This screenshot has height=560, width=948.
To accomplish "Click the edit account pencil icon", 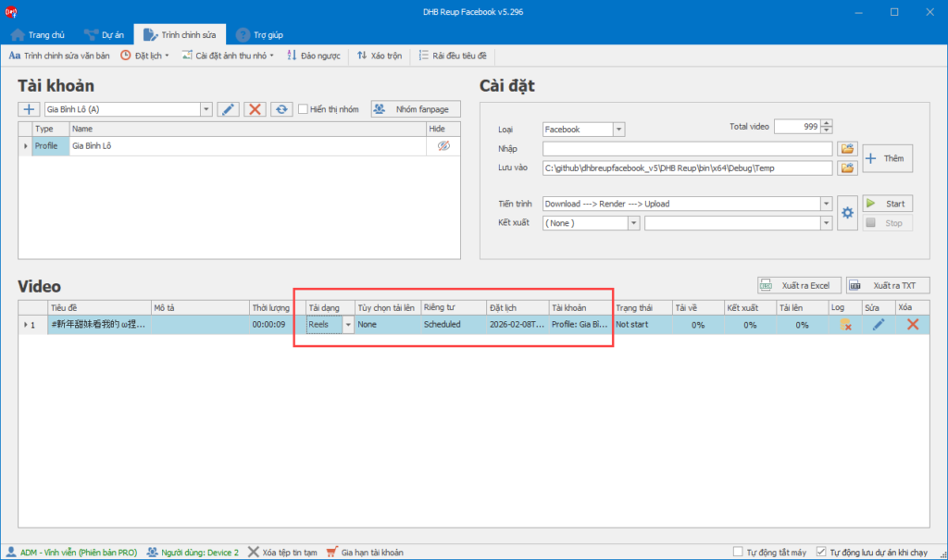I will 228,109.
